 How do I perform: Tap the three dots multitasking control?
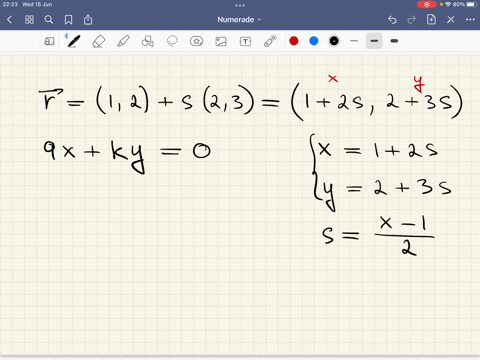(x=240, y=5)
